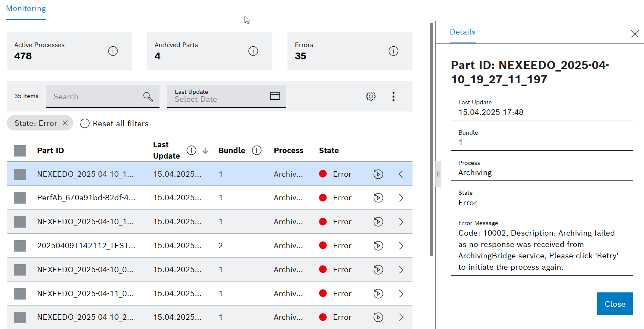Screen dimensions: 644x329
Task: Click Bundle value 2 in table
Action: (221, 246)
